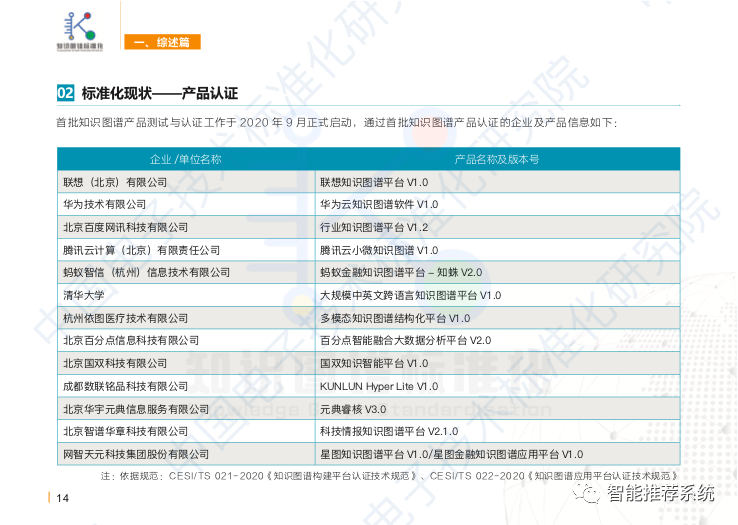Select the 星图知识图谱平台 V1.0/星图金融知识图谱应用平台 cell
Screen dimensions: 738x525
pyautogui.click(x=497, y=454)
